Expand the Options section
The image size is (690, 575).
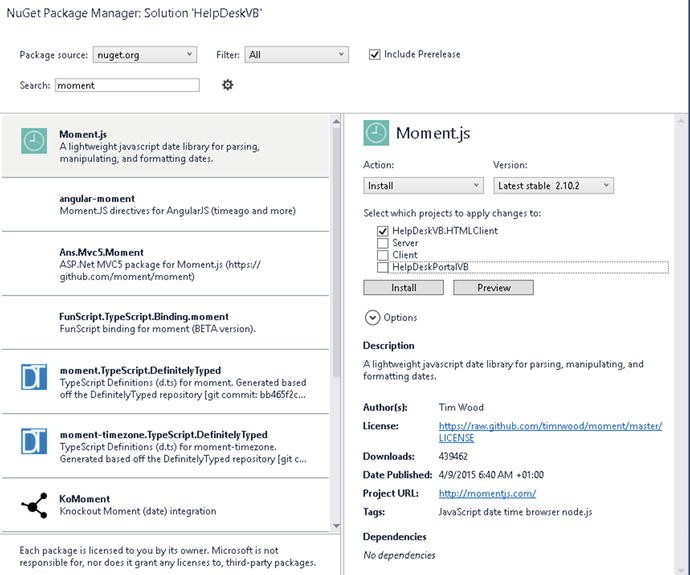pos(372,317)
